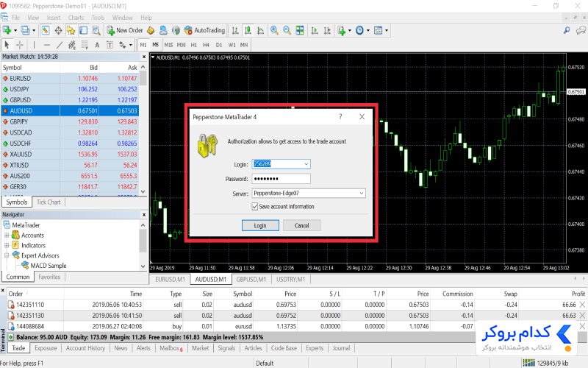Switch to the Account History tab
This screenshot has width=588, height=368.
click(x=85, y=348)
